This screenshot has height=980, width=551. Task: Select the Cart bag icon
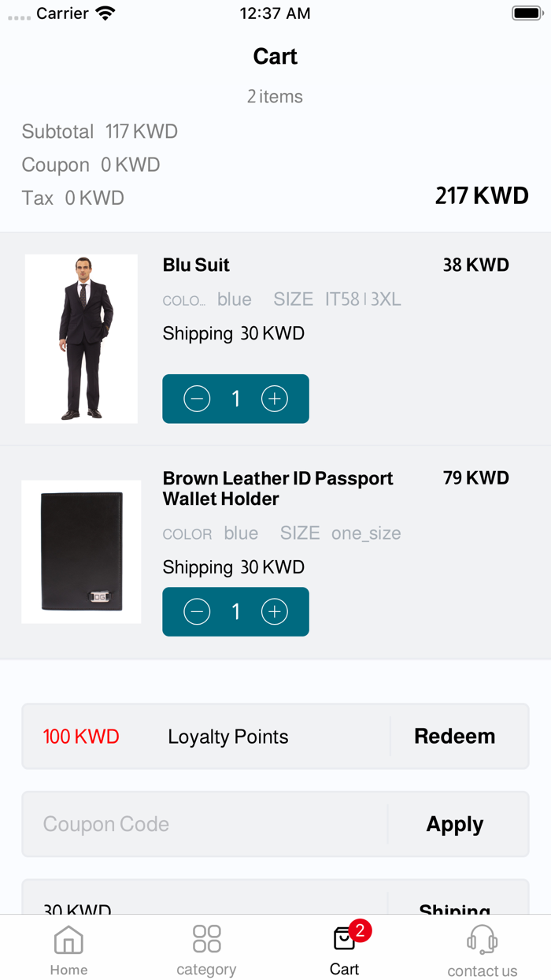click(x=343, y=940)
